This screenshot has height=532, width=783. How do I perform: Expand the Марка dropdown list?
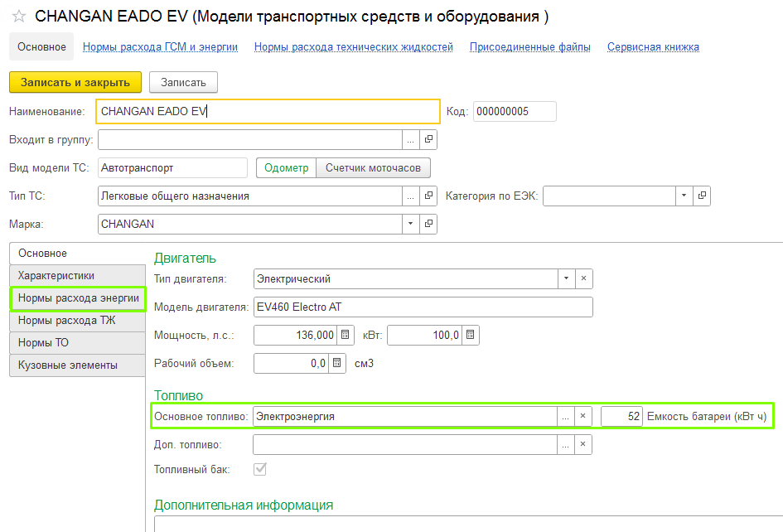[411, 224]
